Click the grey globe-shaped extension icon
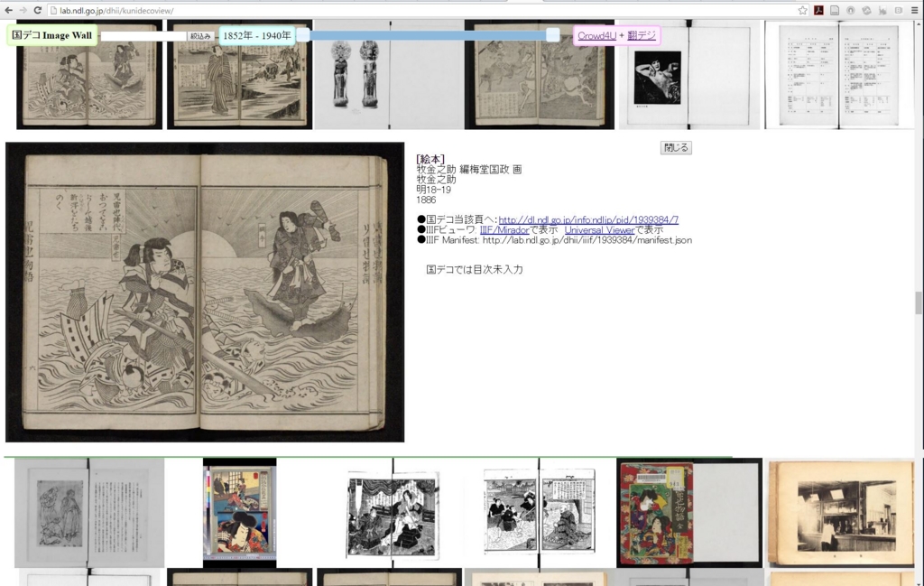This screenshot has height=586, width=924. (866, 10)
